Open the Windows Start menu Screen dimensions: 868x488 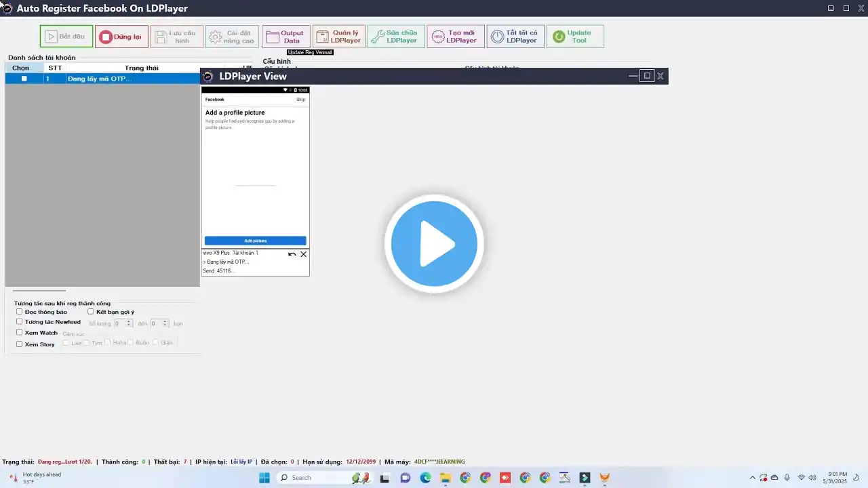click(x=264, y=478)
